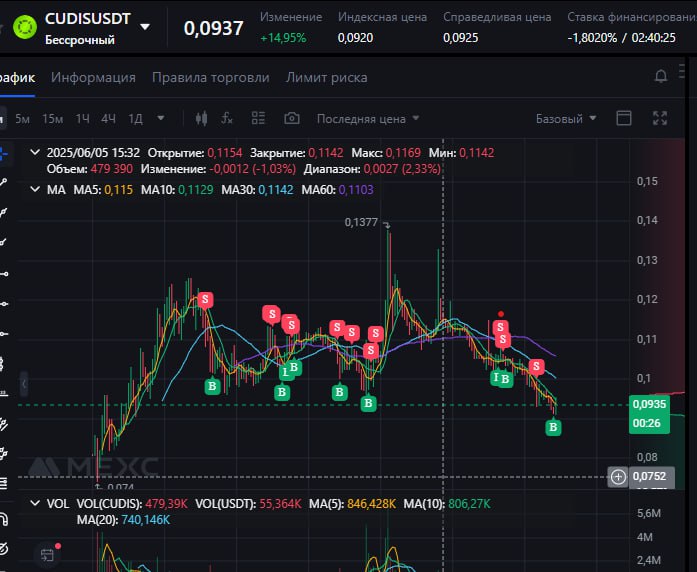Switch chart to 1Д timeframe
This screenshot has width=697, height=572.
(x=135, y=119)
